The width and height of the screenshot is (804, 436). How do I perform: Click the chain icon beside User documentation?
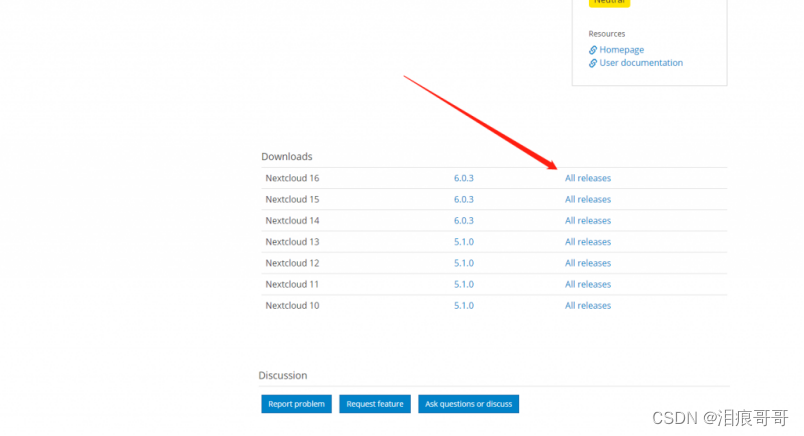click(x=593, y=63)
